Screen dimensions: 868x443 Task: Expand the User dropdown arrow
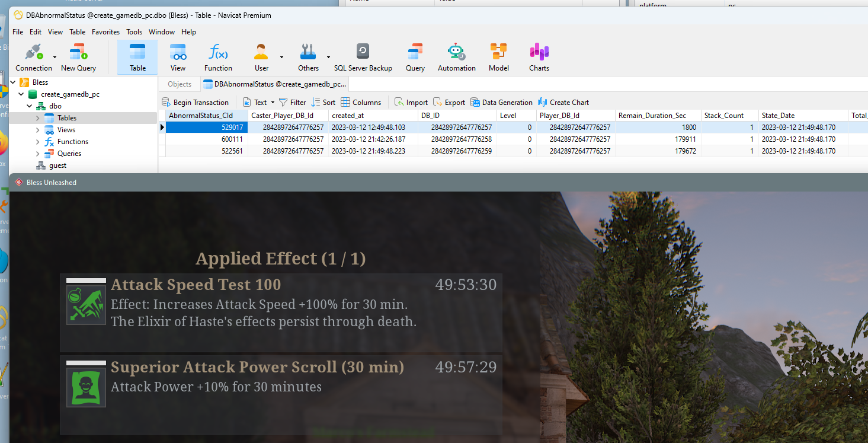click(x=281, y=58)
